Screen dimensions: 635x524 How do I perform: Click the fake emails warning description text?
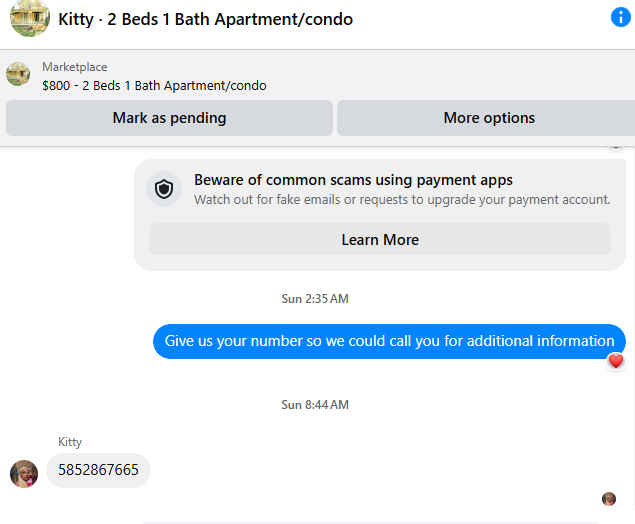402,200
